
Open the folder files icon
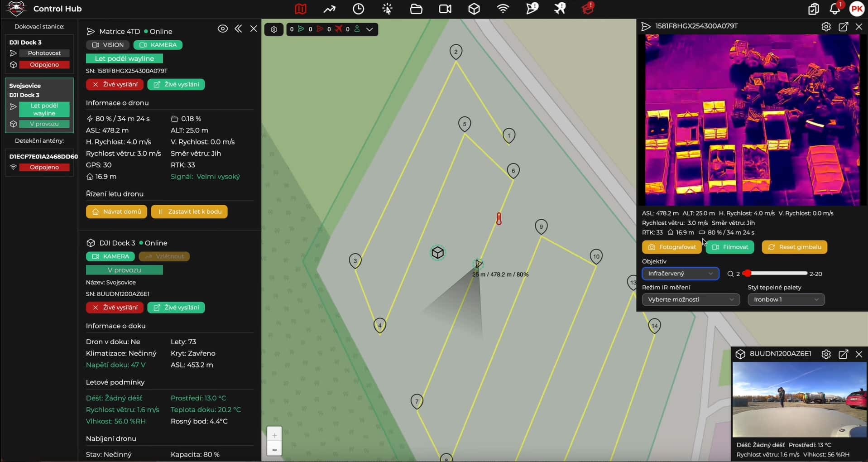coord(416,9)
